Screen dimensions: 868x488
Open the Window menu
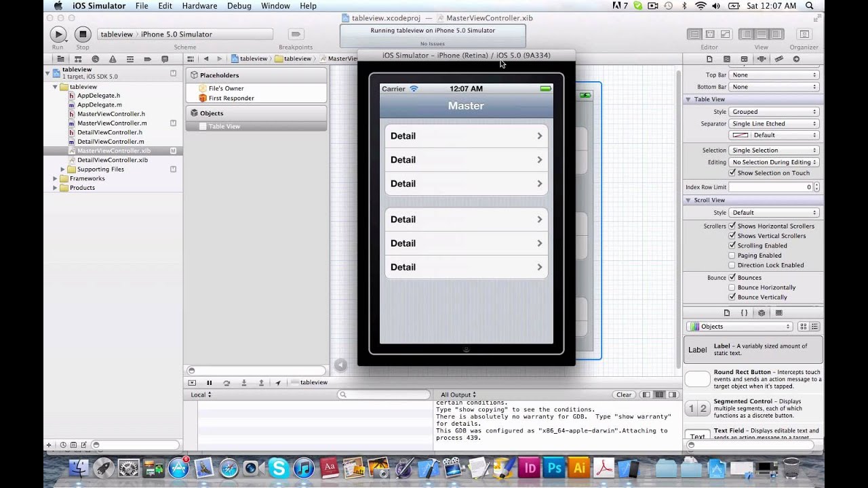[275, 6]
